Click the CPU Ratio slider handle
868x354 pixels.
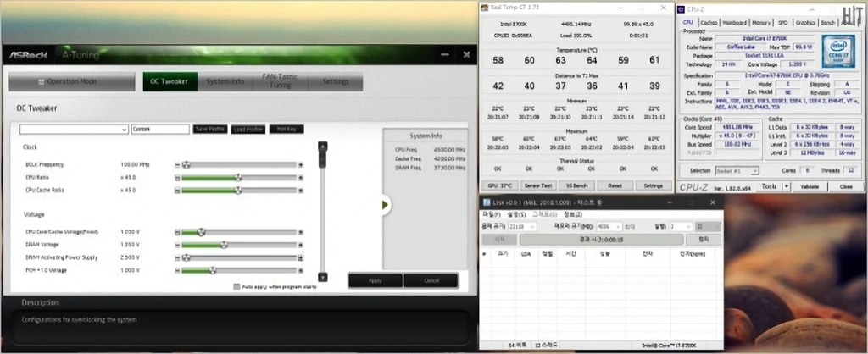[x=238, y=178]
